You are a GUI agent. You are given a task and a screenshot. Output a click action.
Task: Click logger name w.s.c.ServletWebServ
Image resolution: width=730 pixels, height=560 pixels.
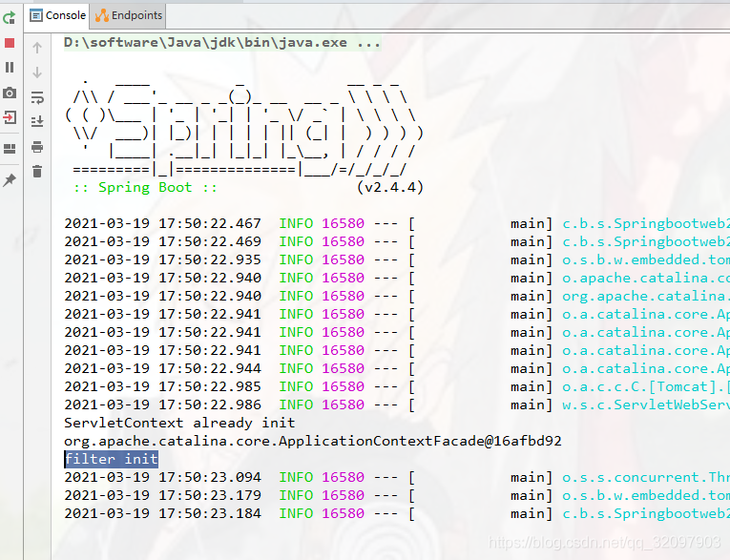tap(646, 405)
